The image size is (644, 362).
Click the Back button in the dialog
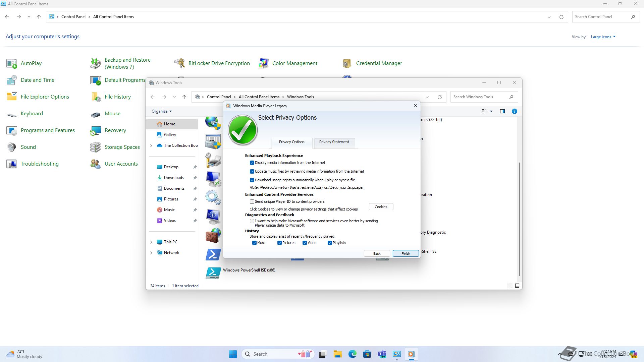[x=377, y=254]
